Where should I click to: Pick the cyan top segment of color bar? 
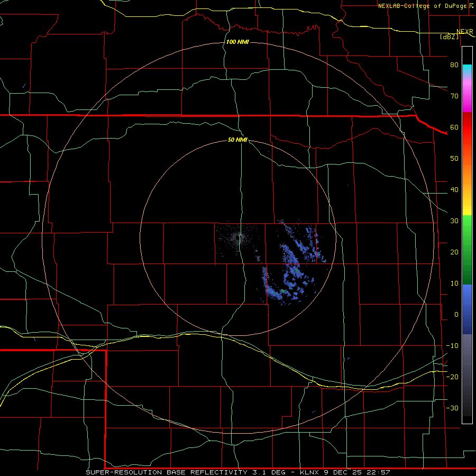point(467,70)
